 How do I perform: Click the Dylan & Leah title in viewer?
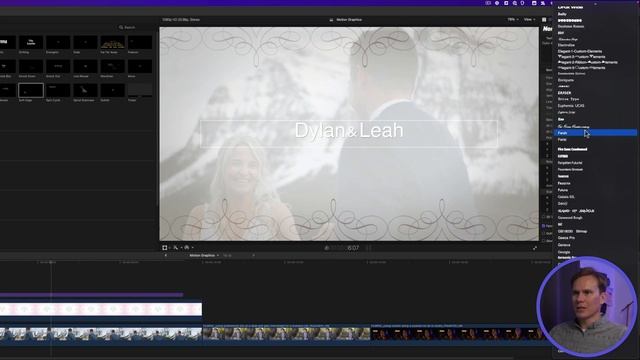pyautogui.click(x=349, y=131)
